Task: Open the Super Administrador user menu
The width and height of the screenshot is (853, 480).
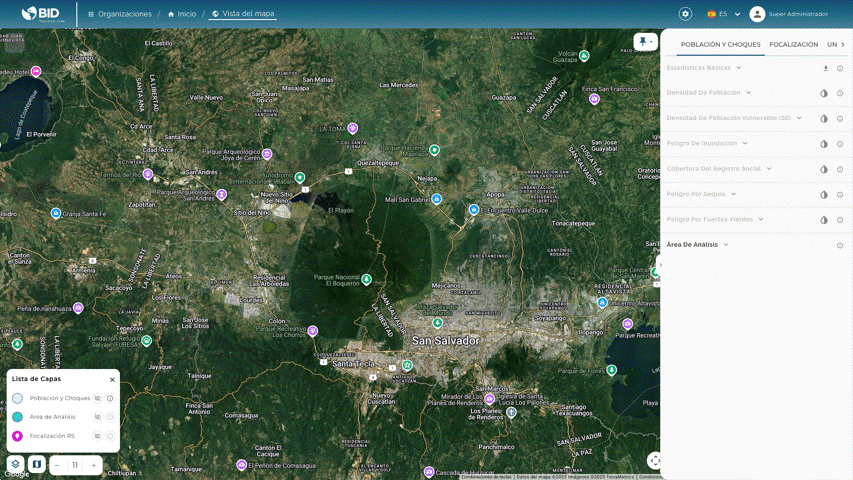Action: [789, 14]
